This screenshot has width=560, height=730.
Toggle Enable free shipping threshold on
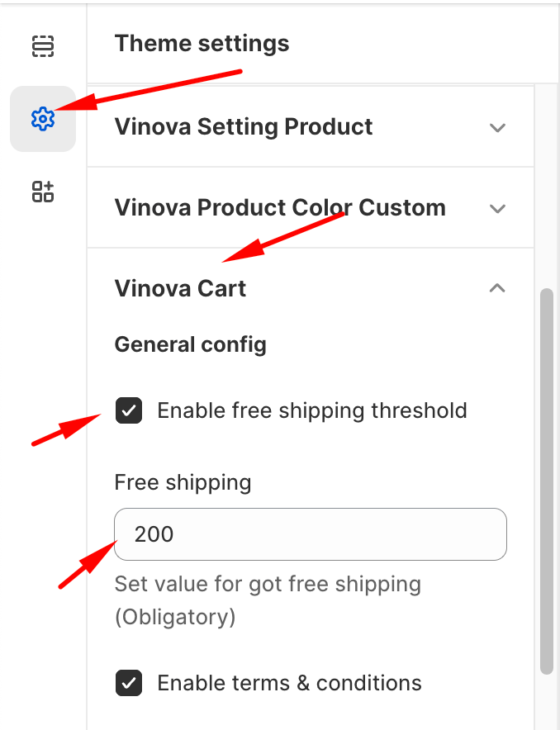tap(129, 410)
